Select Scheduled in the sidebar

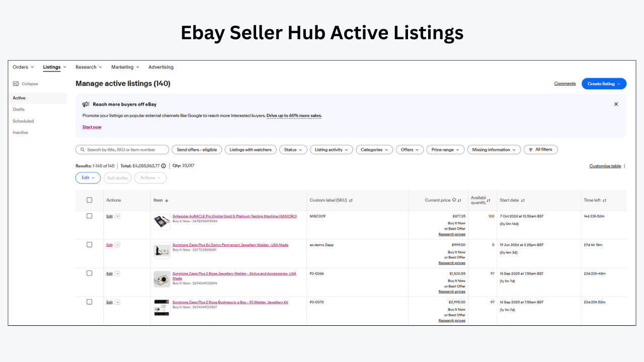(x=23, y=121)
